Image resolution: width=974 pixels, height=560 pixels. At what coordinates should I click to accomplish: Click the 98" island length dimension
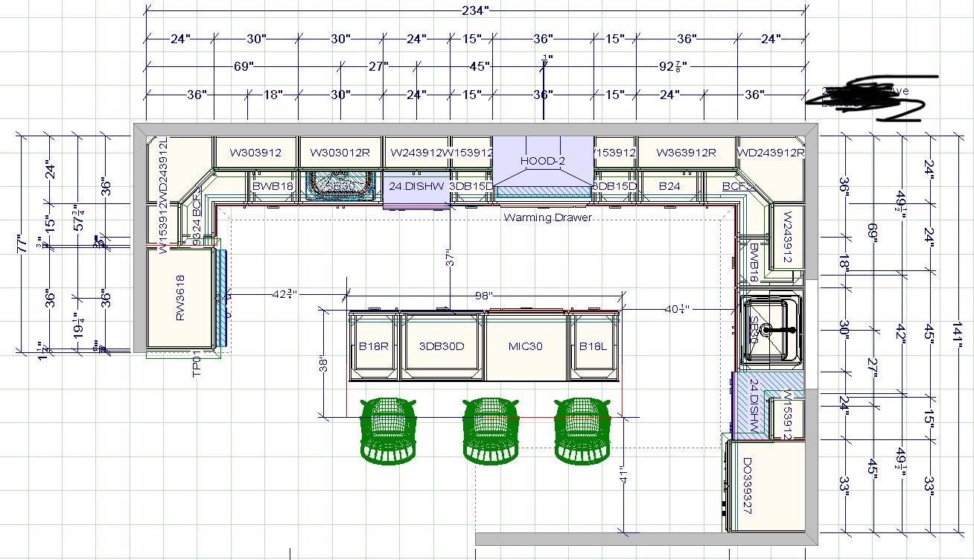[x=484, y=296]
